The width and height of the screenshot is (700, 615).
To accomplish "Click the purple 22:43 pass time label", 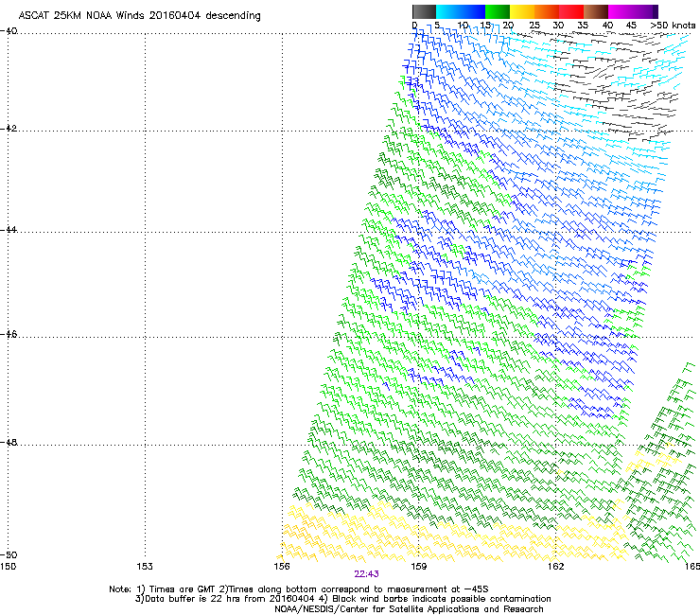I will (366, 574).
